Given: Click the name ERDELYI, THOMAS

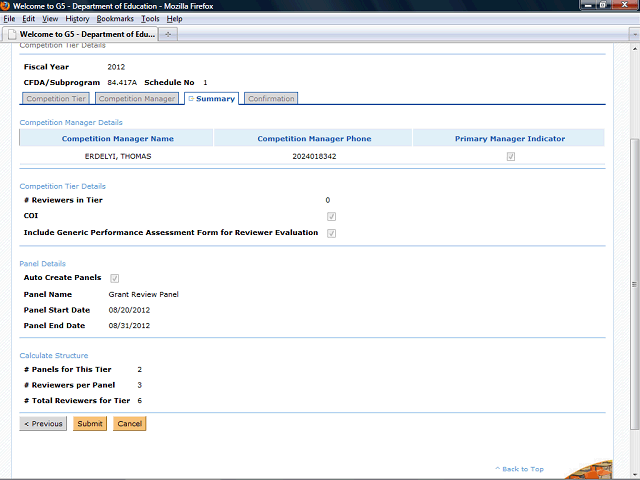Looking at the screenshot, I should click(x=118, y=156).
